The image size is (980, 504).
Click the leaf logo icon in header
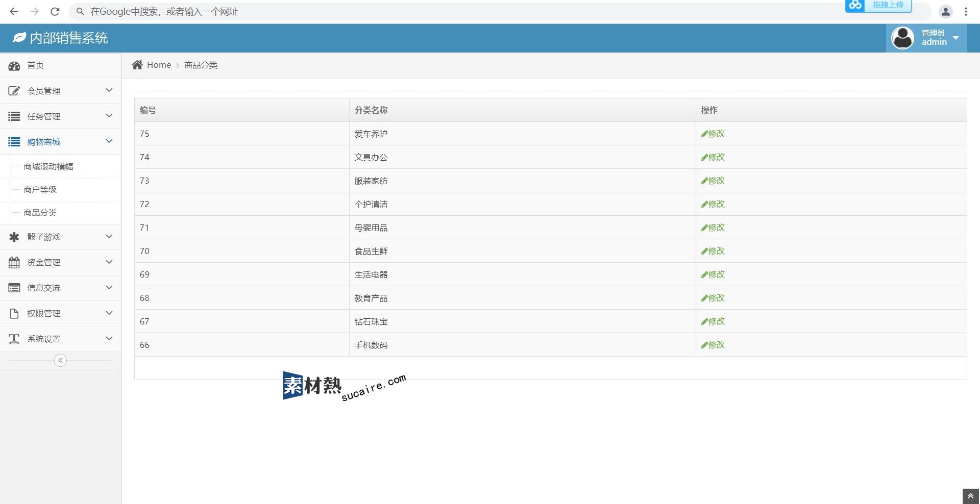pyautogui.click(x=19, y=38)
